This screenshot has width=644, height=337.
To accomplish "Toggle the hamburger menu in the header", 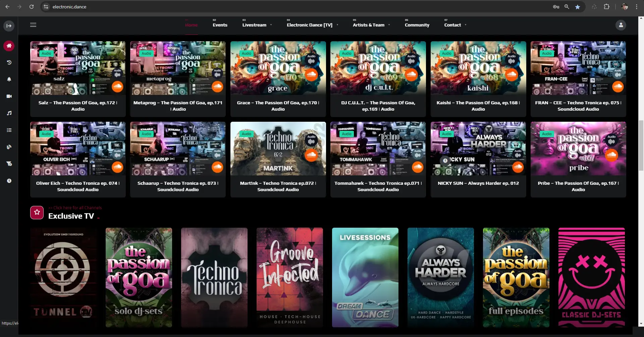I will point(33,25).
